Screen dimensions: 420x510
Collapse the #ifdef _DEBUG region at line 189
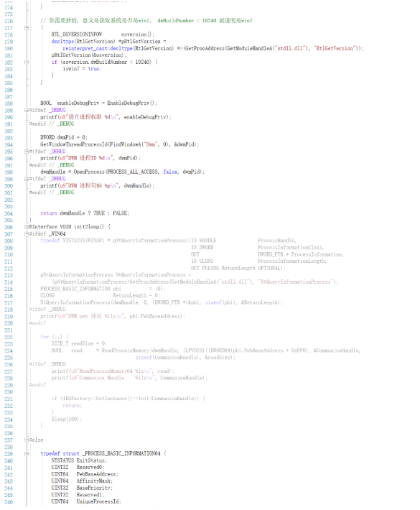click(x=27, y=111)
